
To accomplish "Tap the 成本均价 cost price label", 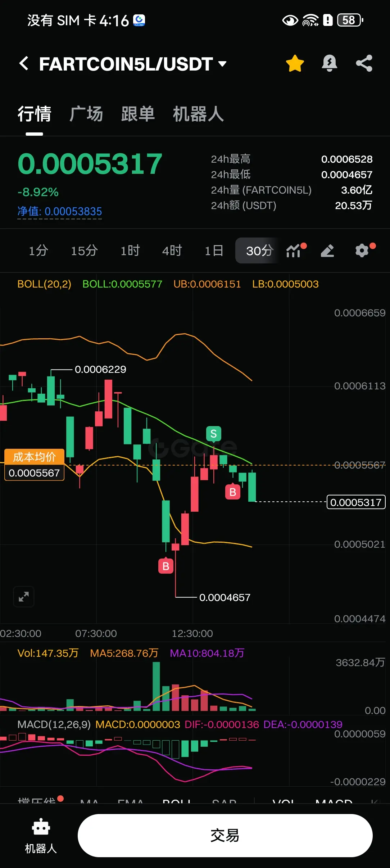I will point(34,464).
